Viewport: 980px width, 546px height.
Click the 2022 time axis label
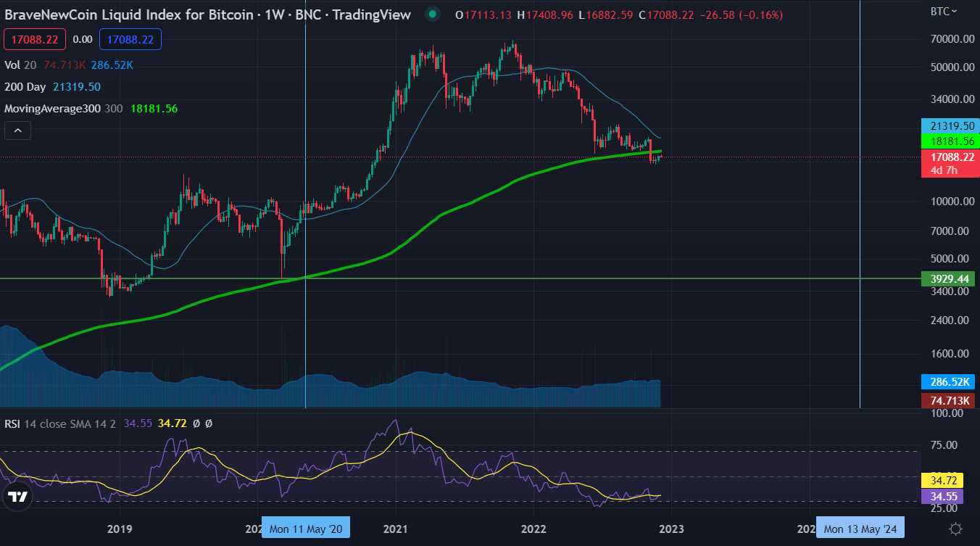[533, 529]
